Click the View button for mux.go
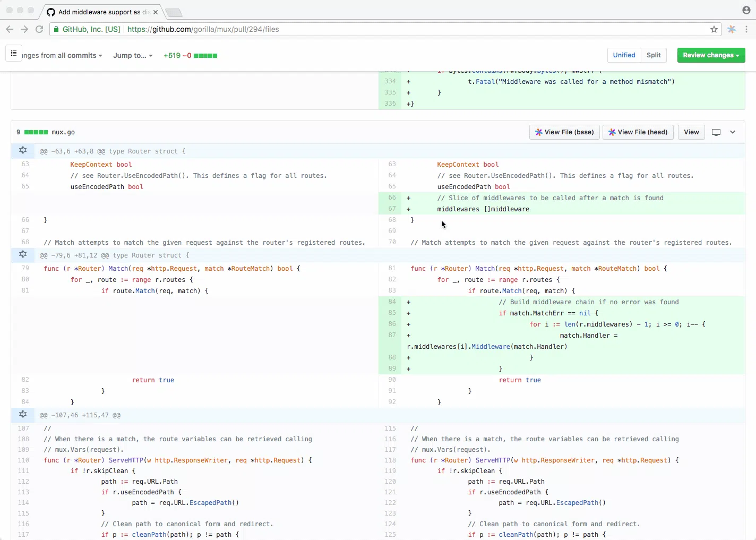756x540 pixels. pyautogui.click(x=691, y=132)
